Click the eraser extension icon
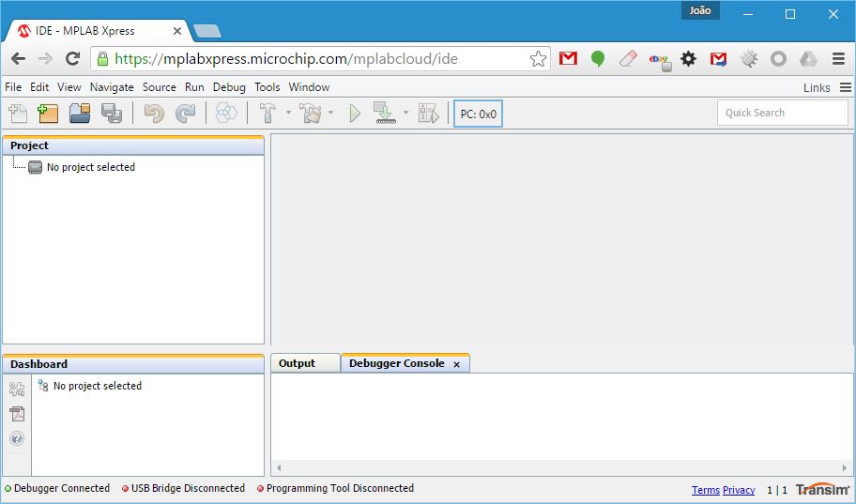The width and height of the screenshot is (856, 504). click(x=628, y=58)
